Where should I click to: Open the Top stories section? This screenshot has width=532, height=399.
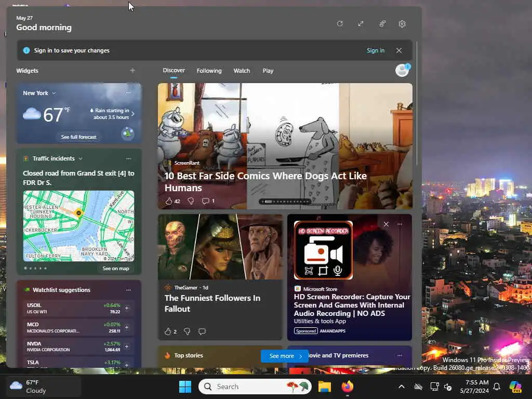tap(189, 355)
